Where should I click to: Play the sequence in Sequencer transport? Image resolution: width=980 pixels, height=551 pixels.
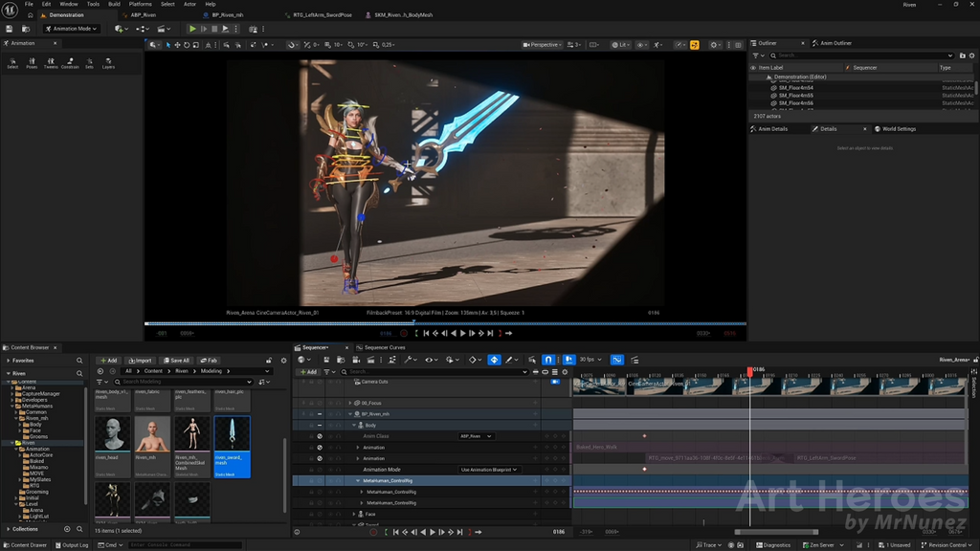[432, 532]
